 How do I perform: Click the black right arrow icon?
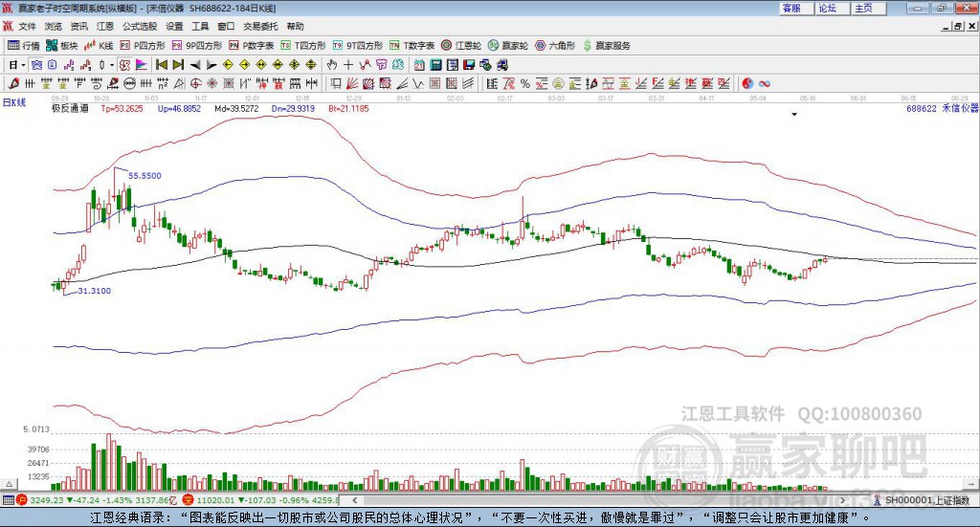click(x=212, y=65)
